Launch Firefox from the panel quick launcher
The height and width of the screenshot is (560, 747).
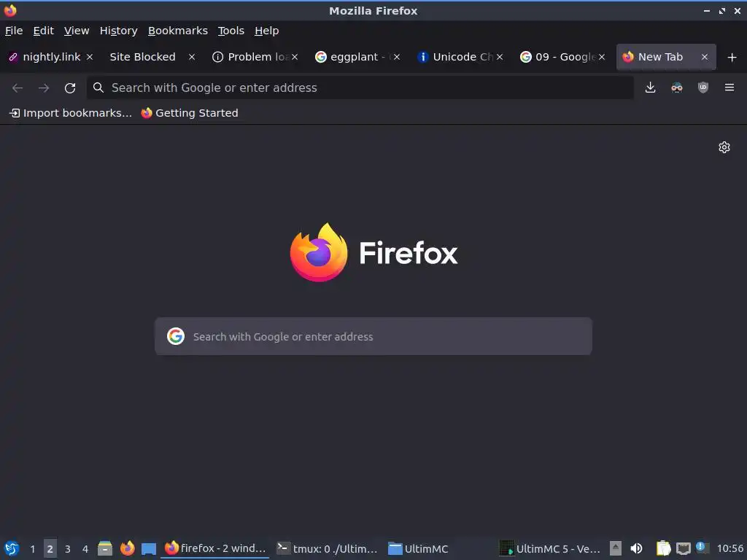[x=127, y=548]
